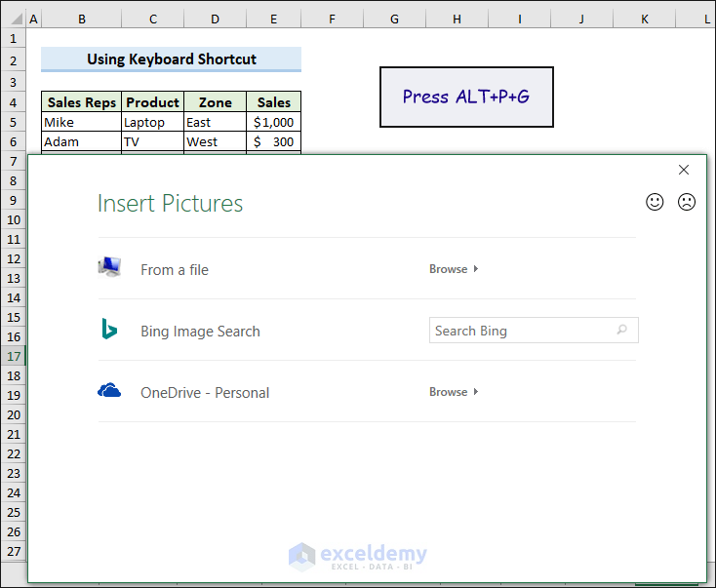Select the Bing Image Search label
This screenshot has width=716, height=588.
click(200, 332)
